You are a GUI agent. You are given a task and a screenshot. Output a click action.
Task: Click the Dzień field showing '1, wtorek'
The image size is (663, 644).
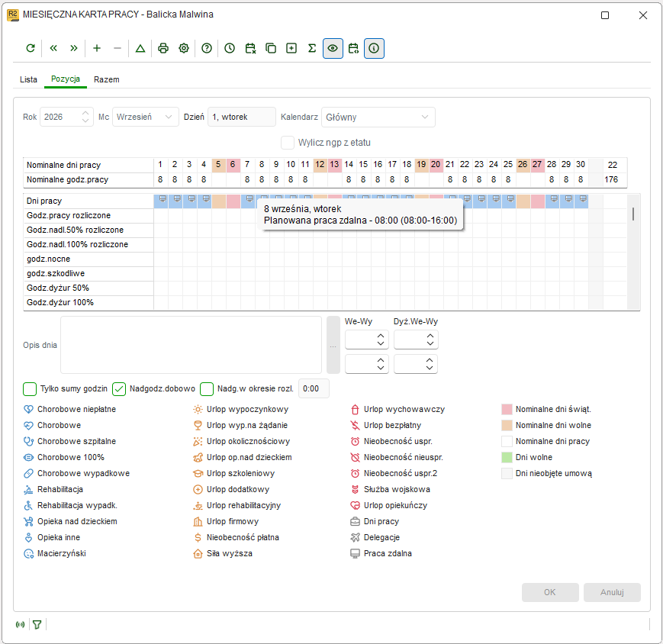coord(241,118)
